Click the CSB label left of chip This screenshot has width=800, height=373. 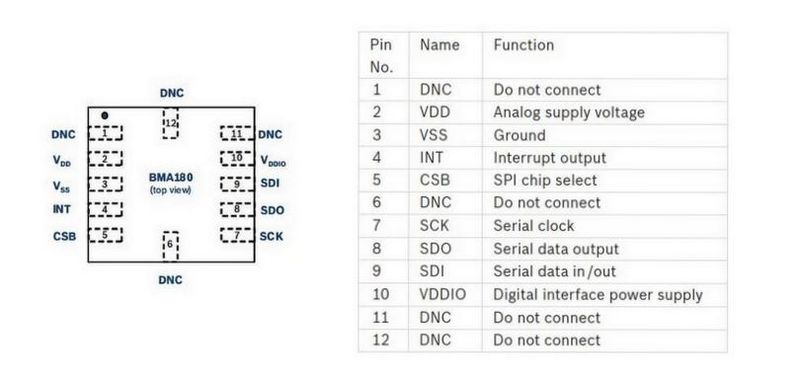64,237
